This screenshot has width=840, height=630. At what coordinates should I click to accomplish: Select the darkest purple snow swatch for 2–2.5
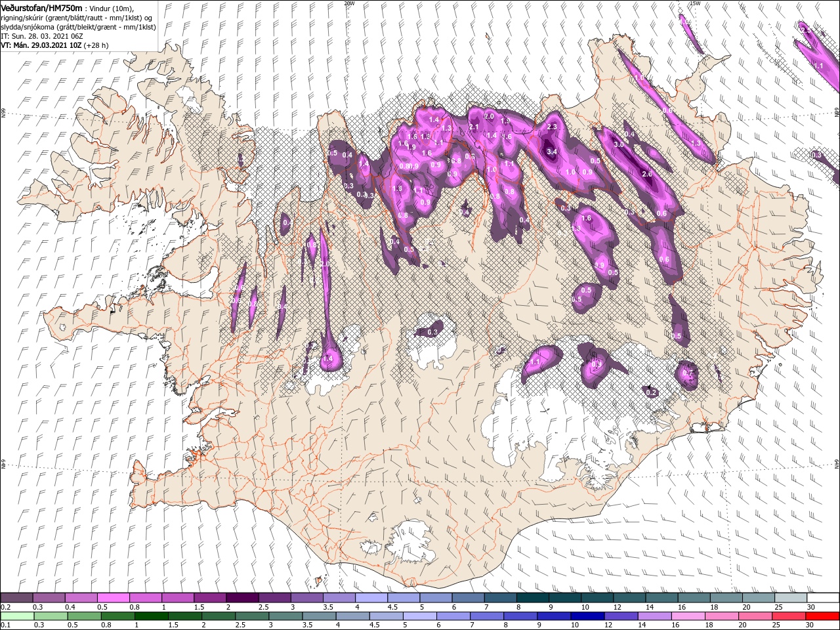[x=241, y=598]
